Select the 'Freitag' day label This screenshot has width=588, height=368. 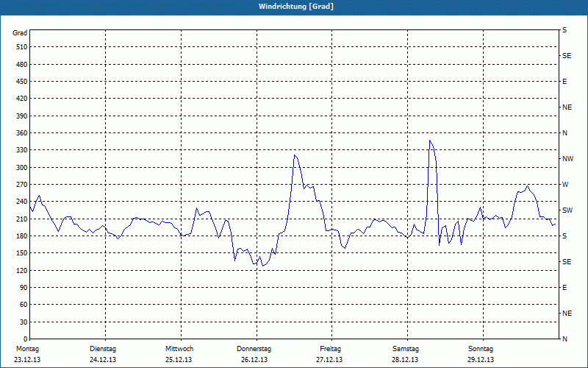(x=330, y=349)
